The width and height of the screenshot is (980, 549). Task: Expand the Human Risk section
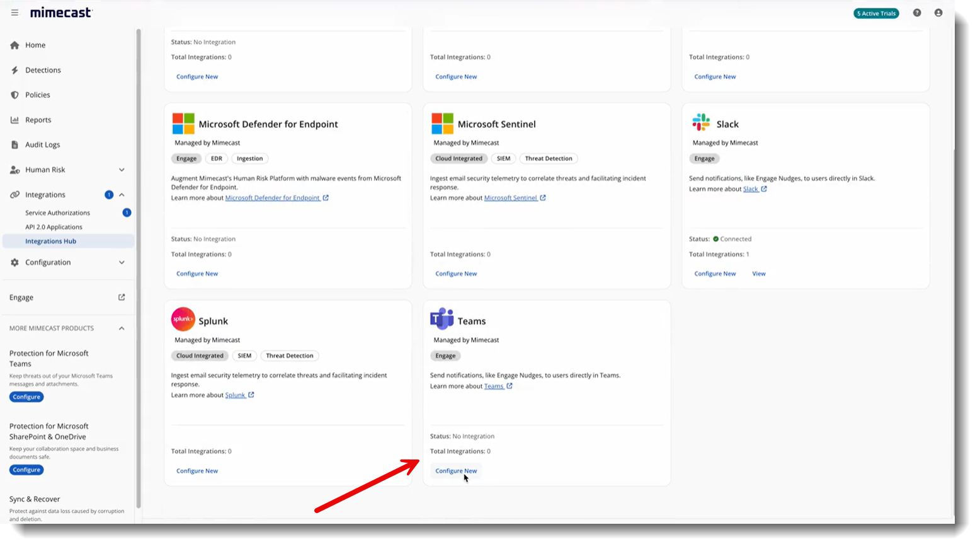[122, 170]
